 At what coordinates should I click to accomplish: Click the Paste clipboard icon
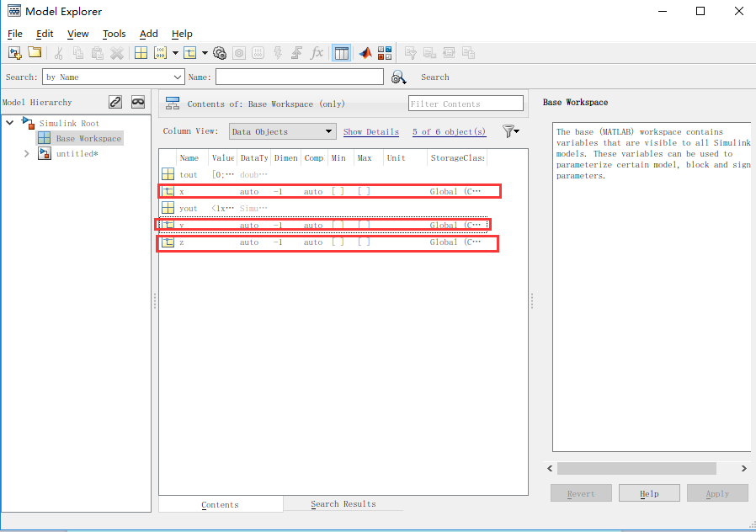(98, 53)
